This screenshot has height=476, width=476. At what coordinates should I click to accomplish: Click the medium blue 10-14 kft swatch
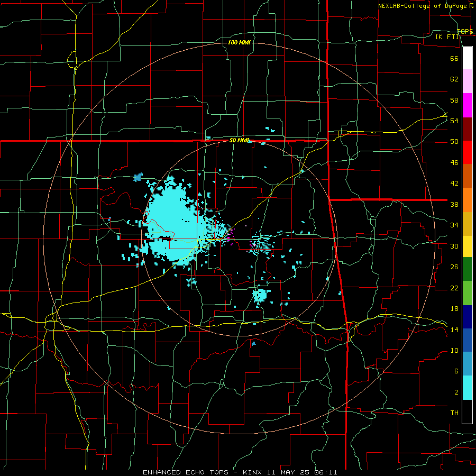click(467, 340)
